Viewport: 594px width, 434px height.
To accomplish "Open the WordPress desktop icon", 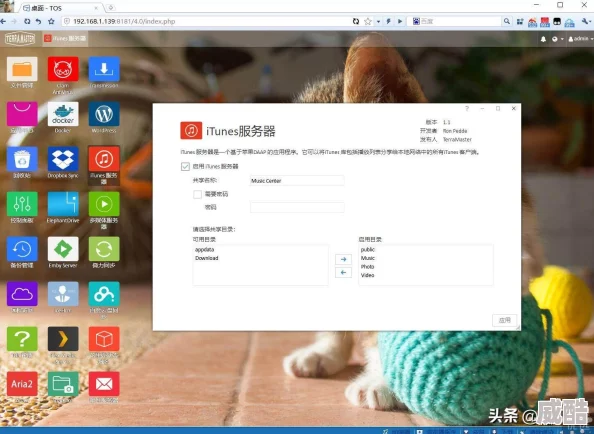I will [104, 114].
